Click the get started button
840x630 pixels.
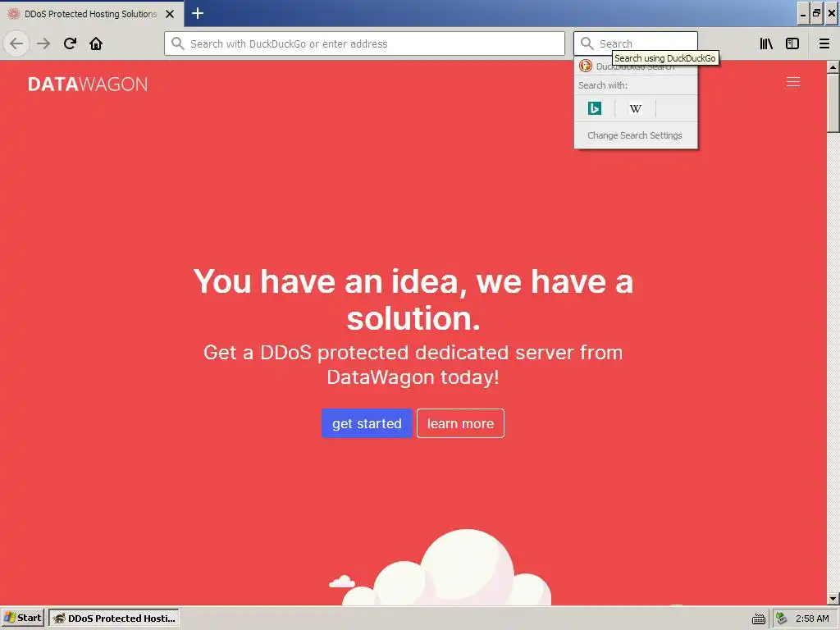367,423
